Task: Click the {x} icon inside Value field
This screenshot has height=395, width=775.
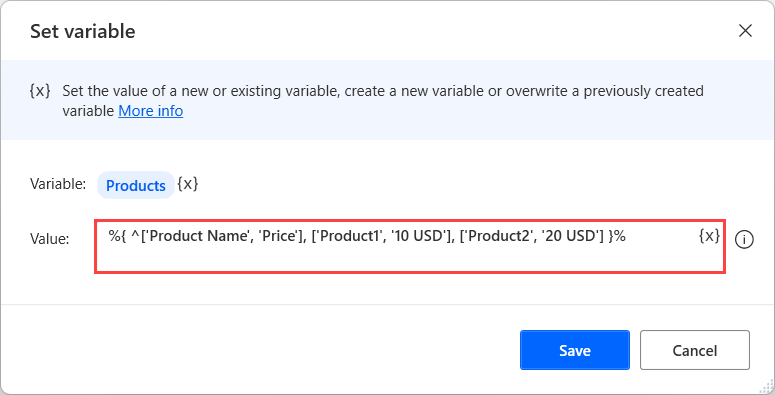Action: (709, 236)
